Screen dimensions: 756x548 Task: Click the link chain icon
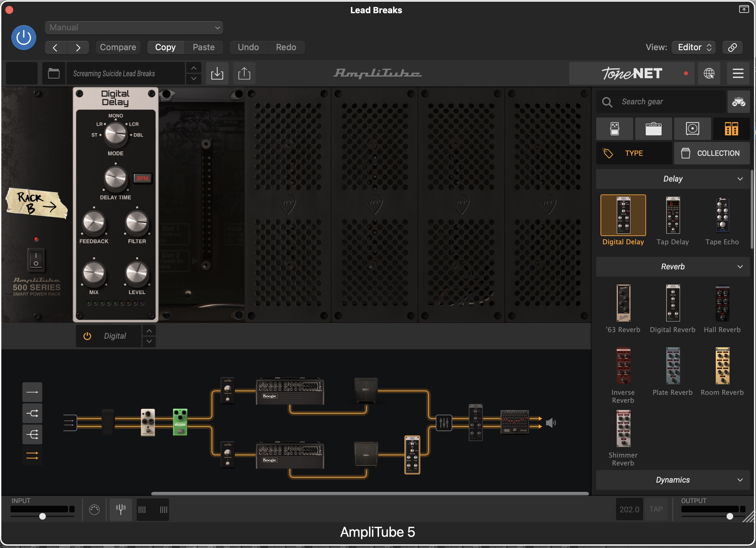pos(732,47)
